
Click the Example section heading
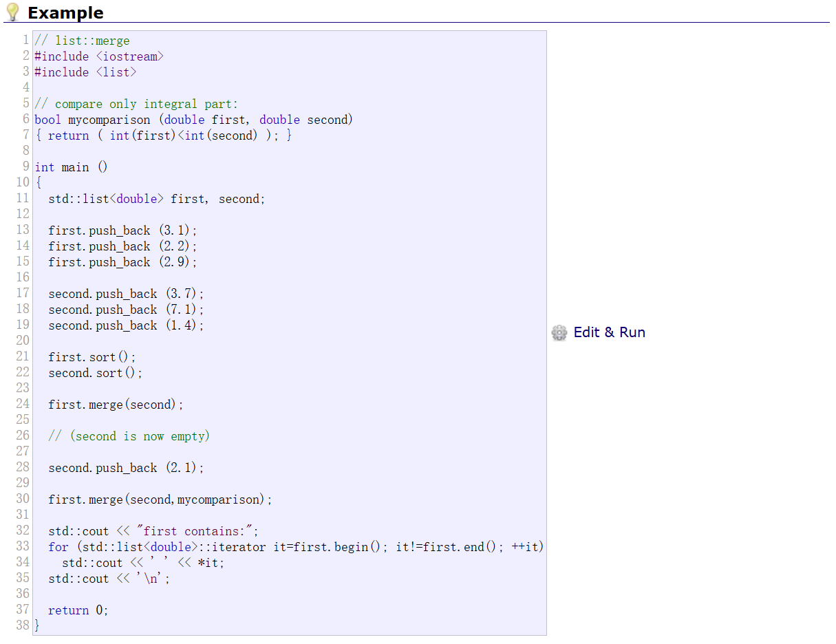[65, 12]
